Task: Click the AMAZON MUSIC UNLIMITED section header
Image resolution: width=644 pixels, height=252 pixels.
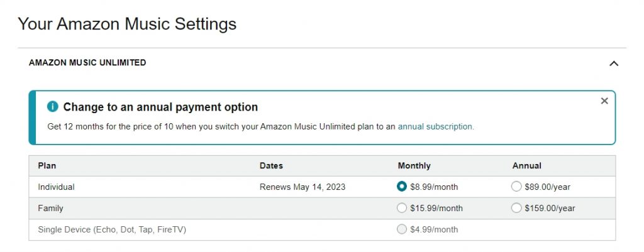Action: click(87, 63)
